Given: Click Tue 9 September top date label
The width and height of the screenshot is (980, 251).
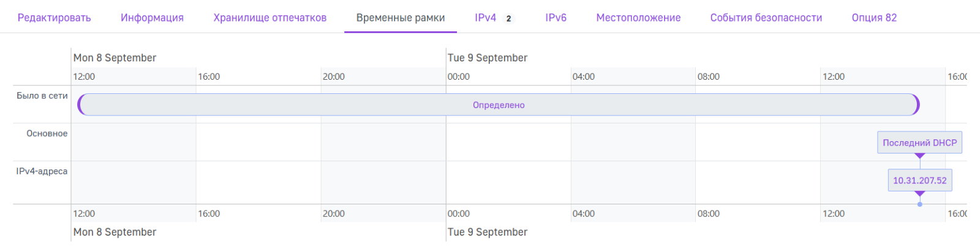Looking at the screenshot, I should pyautogui.click(x=487, y=58).
